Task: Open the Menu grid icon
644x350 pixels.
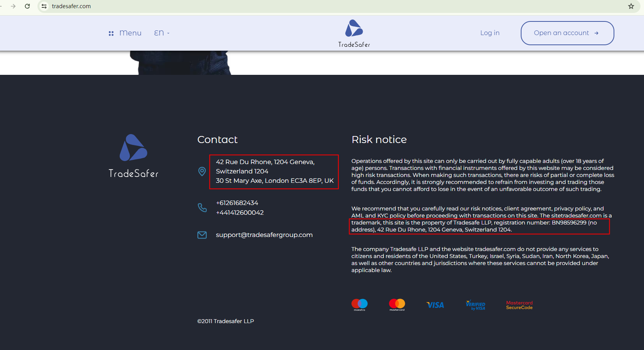Action: pyautogui.click(x=111, y=34)
